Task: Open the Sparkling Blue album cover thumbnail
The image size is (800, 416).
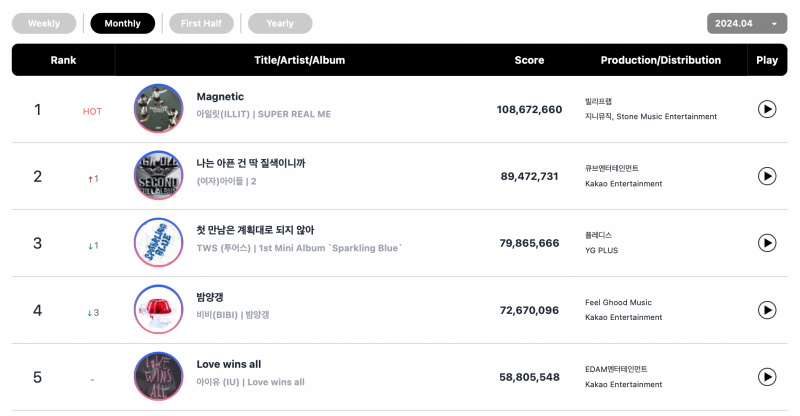Action: 158,242
